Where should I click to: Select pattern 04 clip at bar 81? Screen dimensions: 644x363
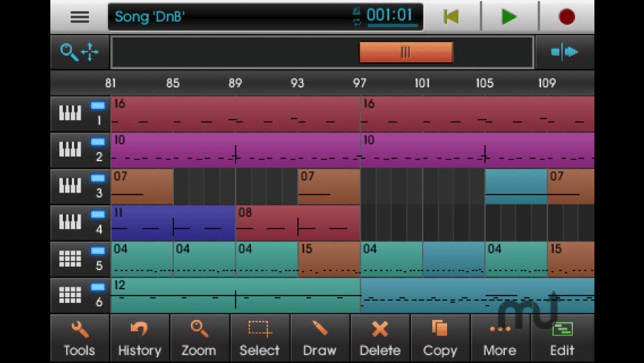142,259
